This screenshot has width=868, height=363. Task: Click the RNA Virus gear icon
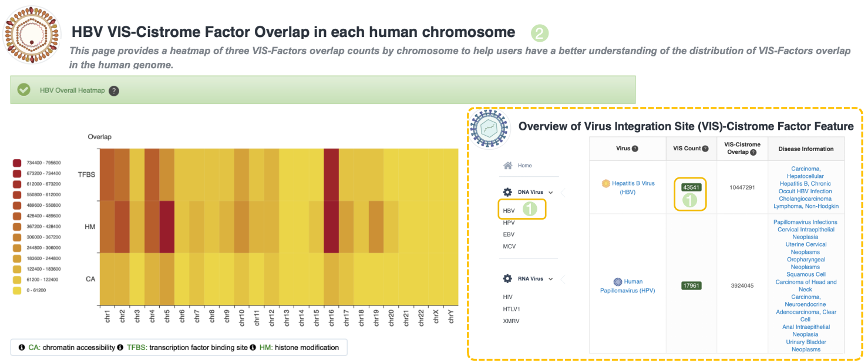[508, 278]
